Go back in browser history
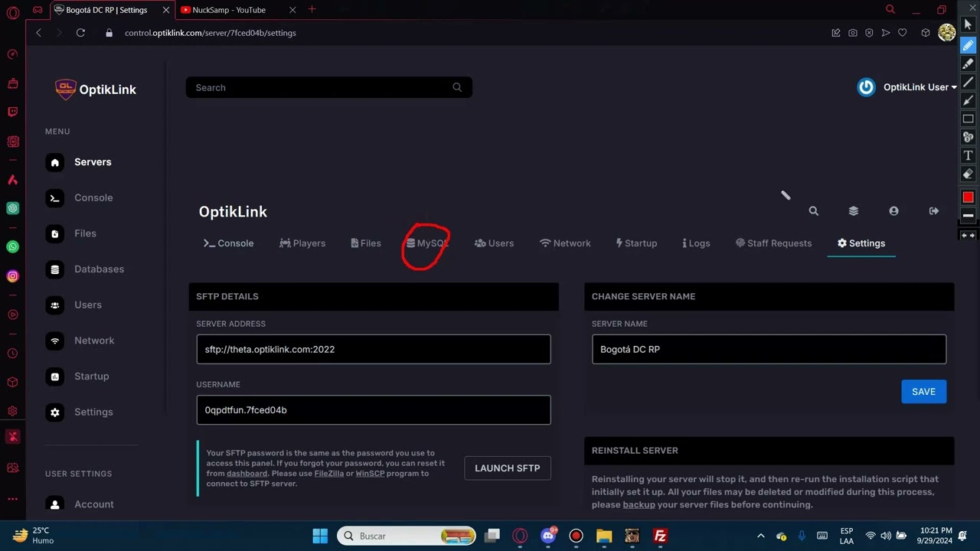The height and width of the screenshot is (551, 980). [x=39, y=33]
